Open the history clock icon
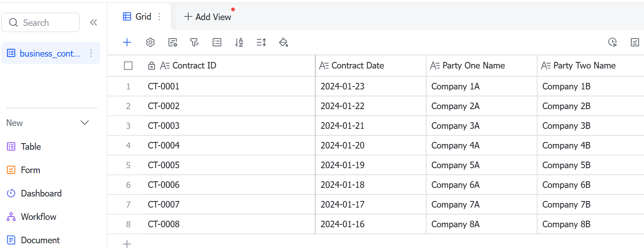This screenshot has width=644, height=249. [x=612, y=42]
